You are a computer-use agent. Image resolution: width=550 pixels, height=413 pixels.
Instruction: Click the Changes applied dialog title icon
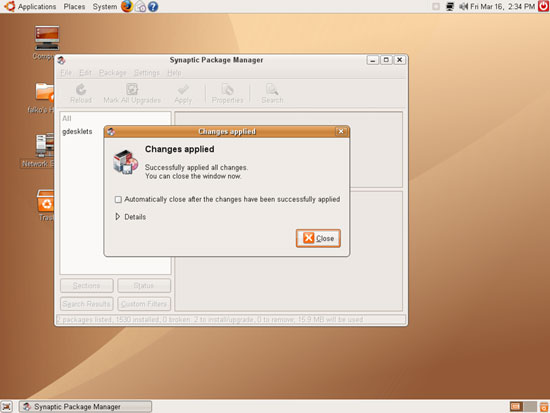tap(111, 131)
